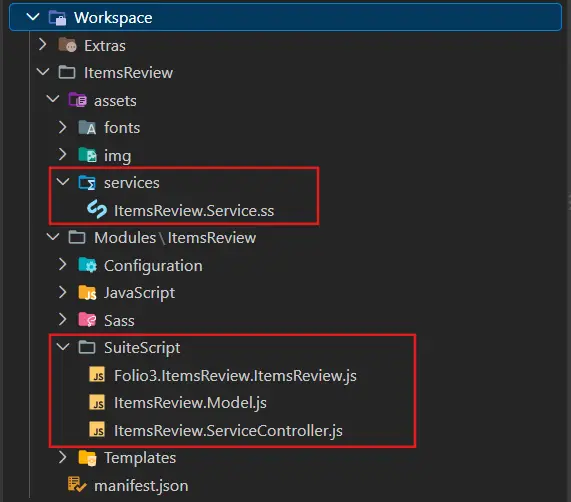The height and width of the screenshot is (502, 571).
Task: Click the purple assets folder icon
Action: [77, 100]
